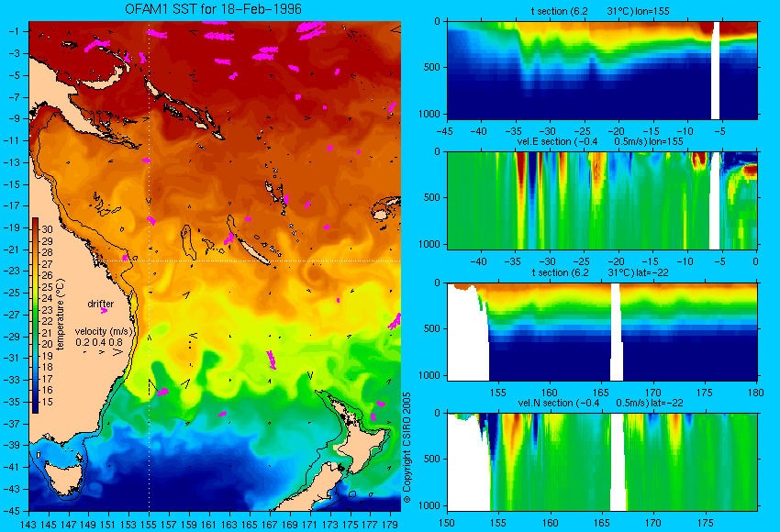Click longitude tick "155" on the map axis
The width and height of the screenshot is (780, 532).
pyautogui.click(x=149, y=524)
